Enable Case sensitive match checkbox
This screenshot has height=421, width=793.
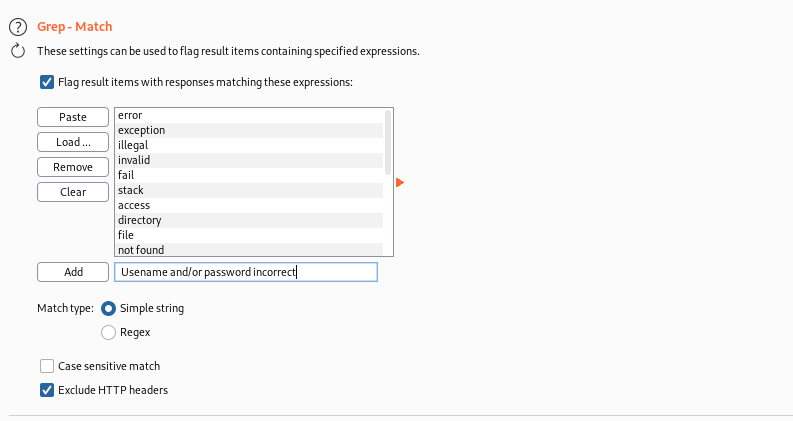pyautogui.click(x=47, y=366)
